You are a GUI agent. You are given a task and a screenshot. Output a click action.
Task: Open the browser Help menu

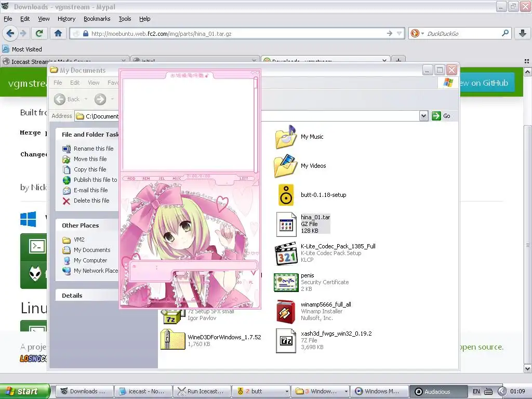[144, 19]
